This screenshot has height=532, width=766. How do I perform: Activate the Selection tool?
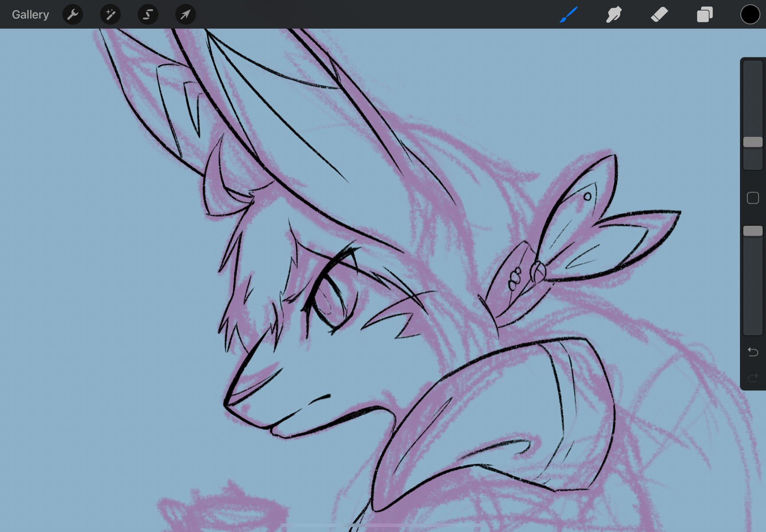pos(148,15)
